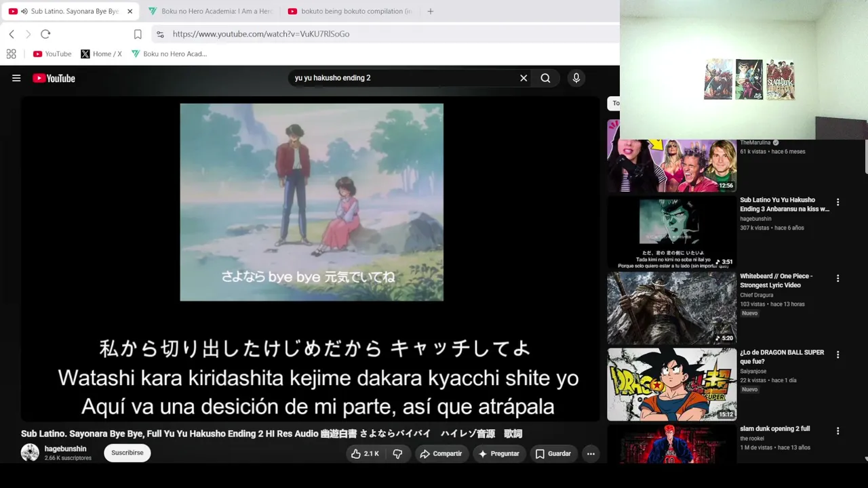Close the Sub Latino Sayonara Bye Bye tab

[x=130, y=12]
